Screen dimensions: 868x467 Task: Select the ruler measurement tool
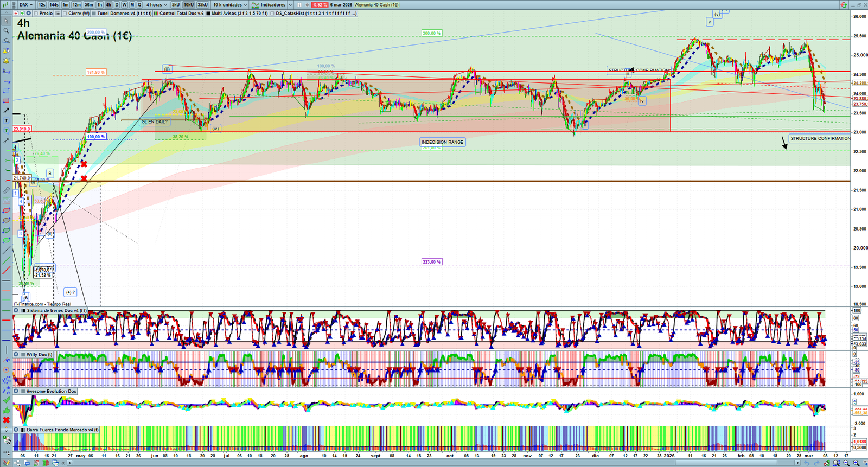pyautogui.click(x=7, y=190)
